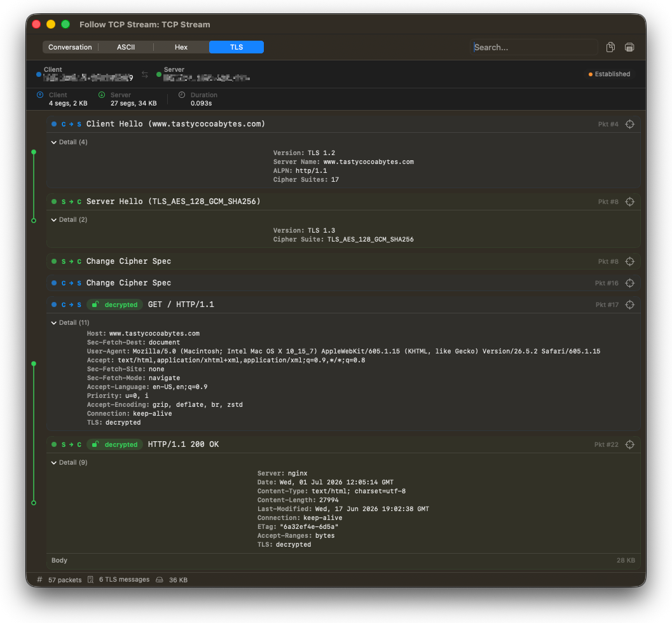672x623 pixels.
Task: Click the Duration clock icon
Action: (x=182, y=95)
